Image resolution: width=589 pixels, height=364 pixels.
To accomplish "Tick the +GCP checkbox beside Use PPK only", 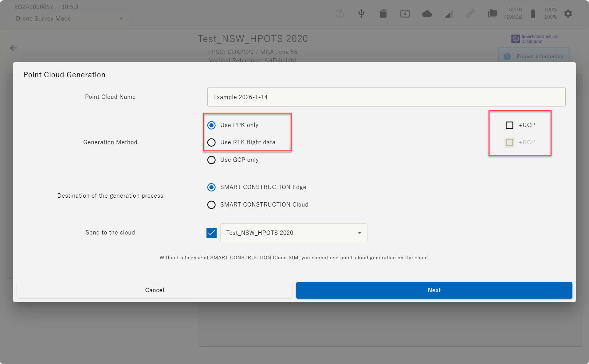I will [509, 125].
